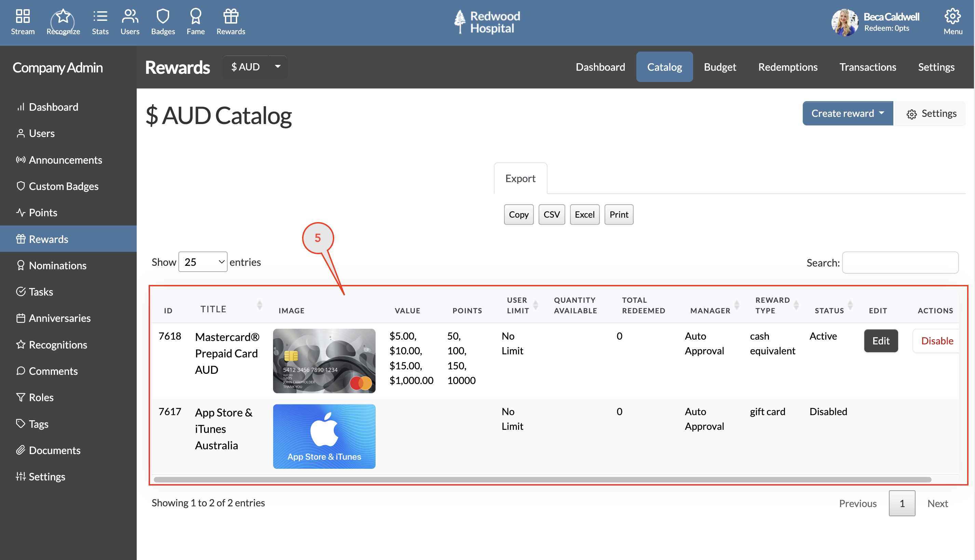Sort table by Reward Type column
Screen dimensions: 975x560
(x=776, y=305)
